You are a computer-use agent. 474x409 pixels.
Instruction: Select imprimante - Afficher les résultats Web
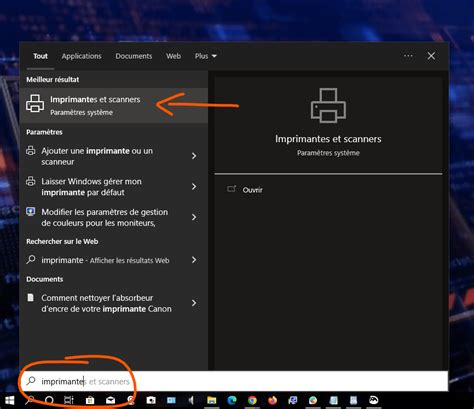(114, 260)
